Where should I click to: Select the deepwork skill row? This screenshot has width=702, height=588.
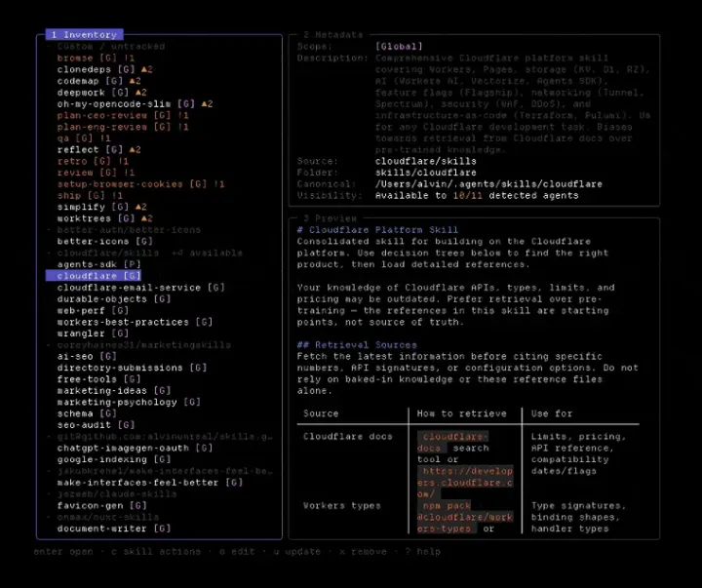(x=101, y=93)
